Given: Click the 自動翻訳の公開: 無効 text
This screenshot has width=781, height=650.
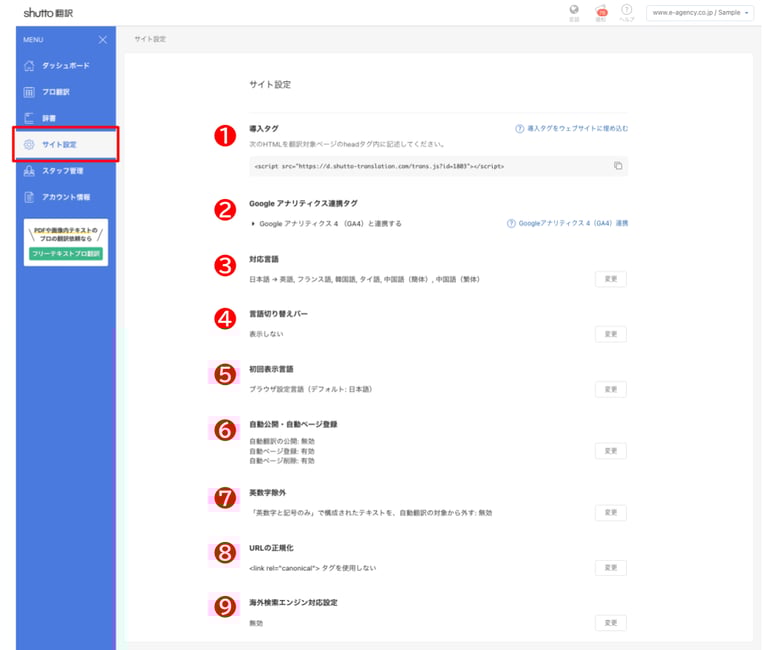Looking at the screenshot, I should click(x=282, y=441).
